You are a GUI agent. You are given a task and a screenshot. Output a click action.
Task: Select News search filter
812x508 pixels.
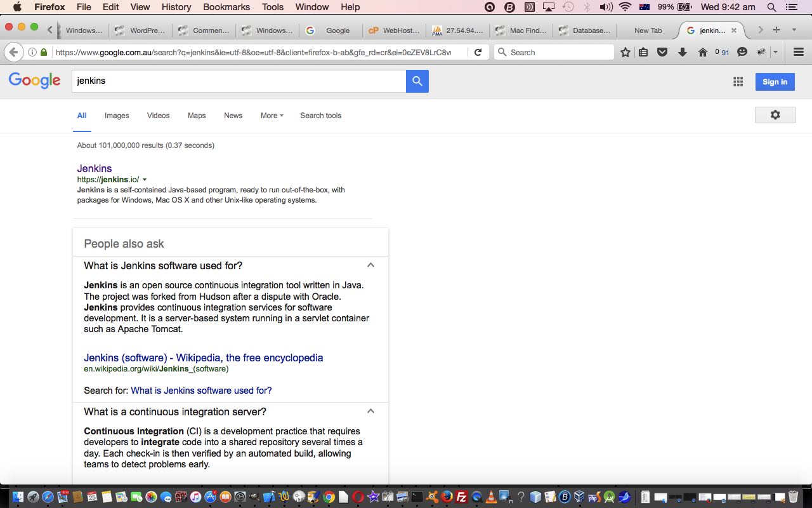click(x=233, y=116)
